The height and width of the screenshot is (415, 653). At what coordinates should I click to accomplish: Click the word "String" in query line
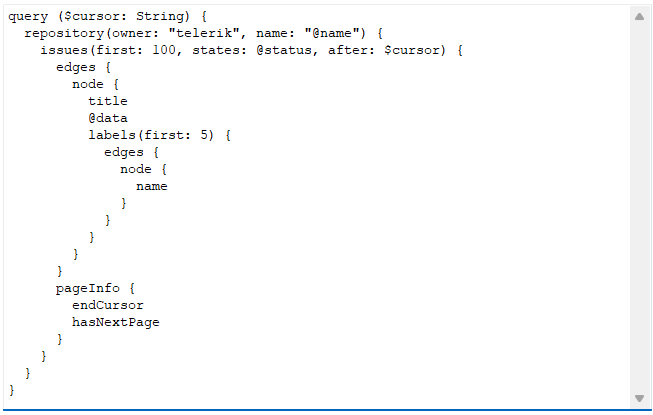[160, 15]
